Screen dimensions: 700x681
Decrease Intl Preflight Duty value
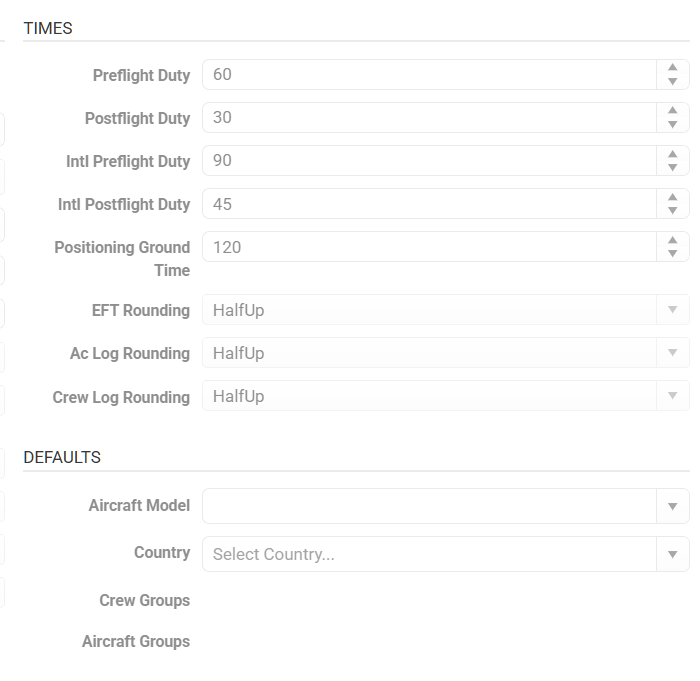[672, 168]
